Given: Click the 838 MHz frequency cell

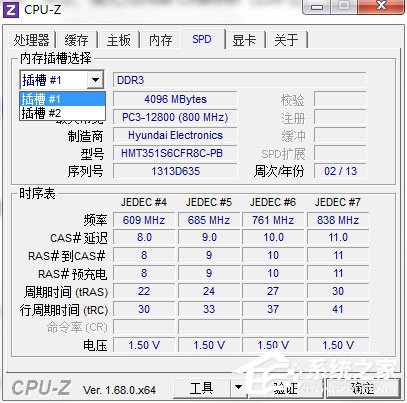Looking at the screenshot, I should (338, 220).
